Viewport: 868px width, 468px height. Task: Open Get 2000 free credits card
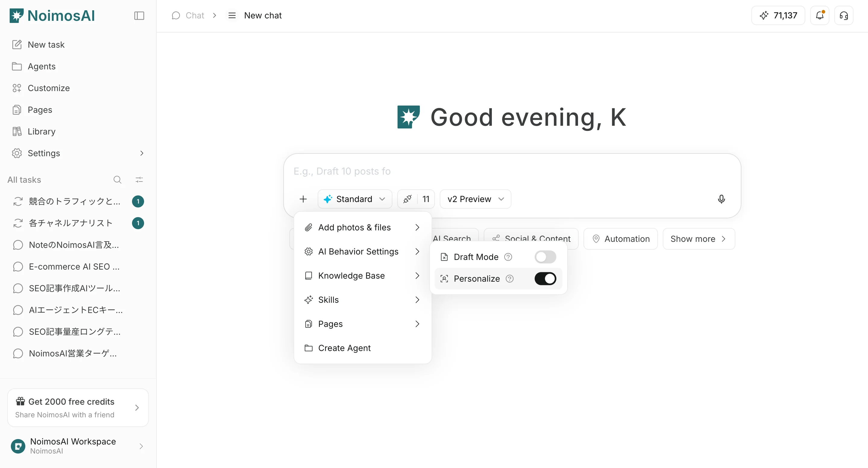click(78, 408)
